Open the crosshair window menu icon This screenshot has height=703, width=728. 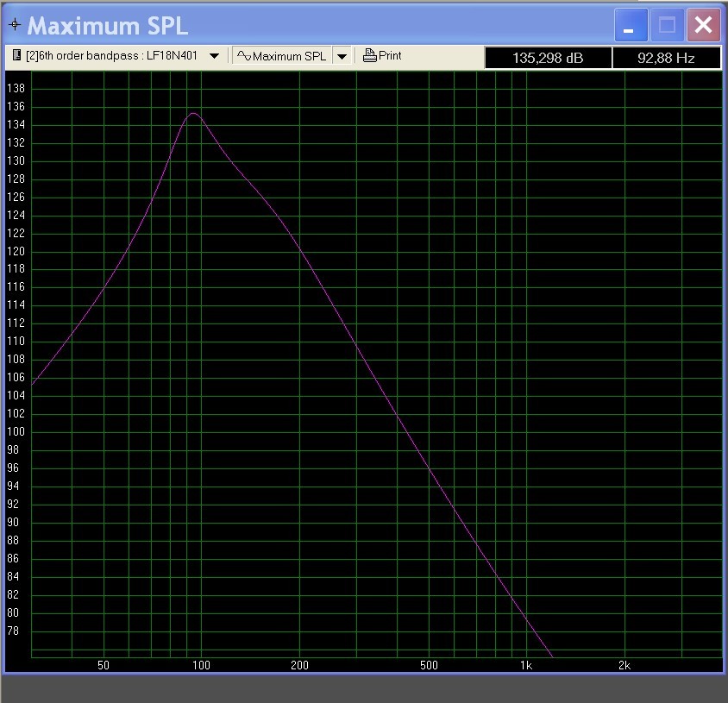[15, 25]
